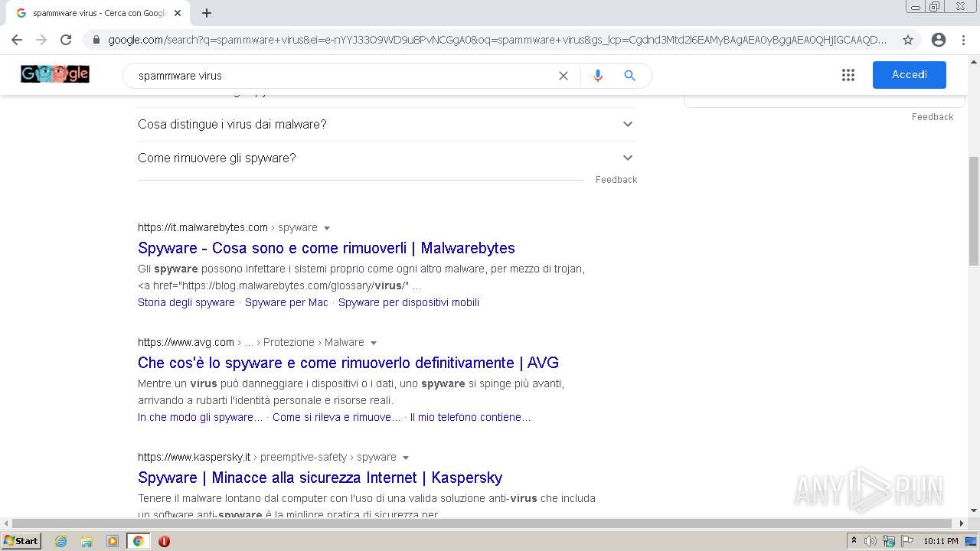The height and width of the screenshot is (551, 980).
Task: Open dropdown arrow next to avg.com URL
Action: click(374, 343)
